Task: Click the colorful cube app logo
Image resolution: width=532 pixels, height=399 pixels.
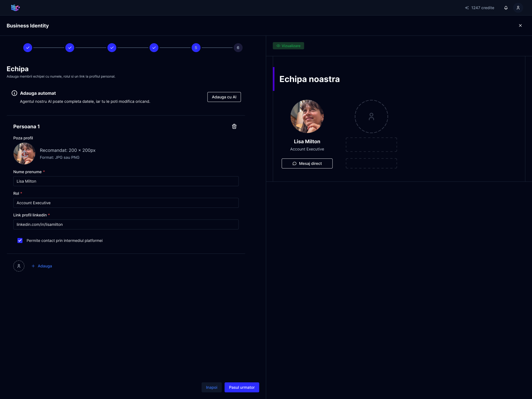Action: tap(15, 8)
